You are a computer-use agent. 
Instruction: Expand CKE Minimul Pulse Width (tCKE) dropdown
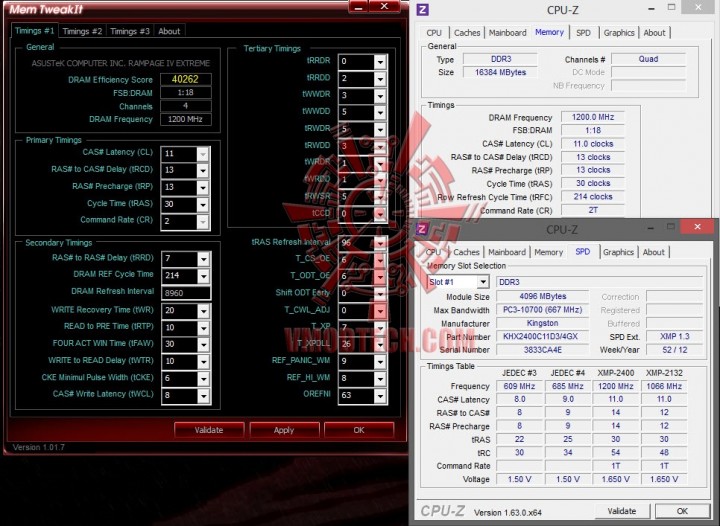tap(203, 379)
